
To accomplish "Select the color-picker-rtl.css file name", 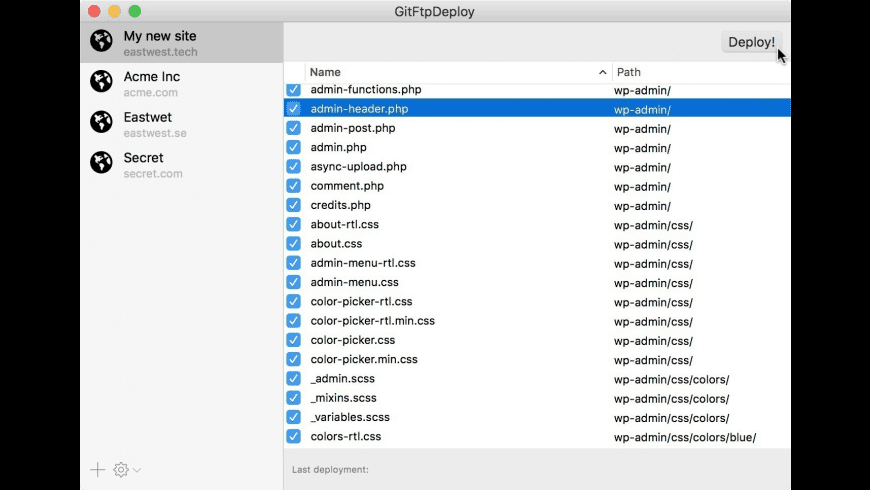I will (x=361, y=301).
